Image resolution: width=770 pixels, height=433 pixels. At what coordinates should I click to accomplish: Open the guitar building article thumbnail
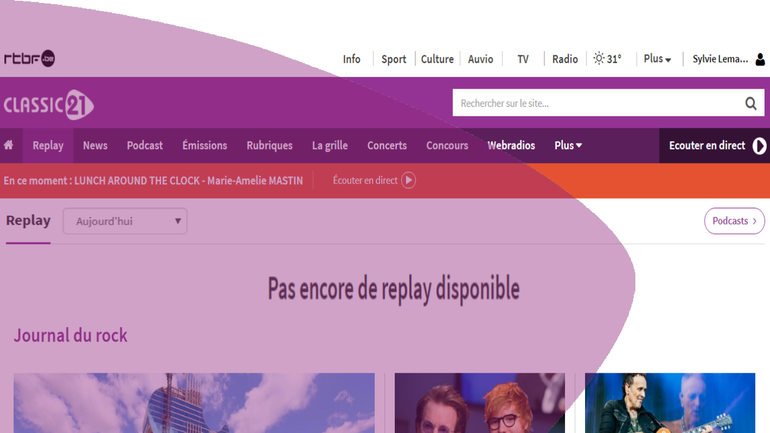pos(194,403)
